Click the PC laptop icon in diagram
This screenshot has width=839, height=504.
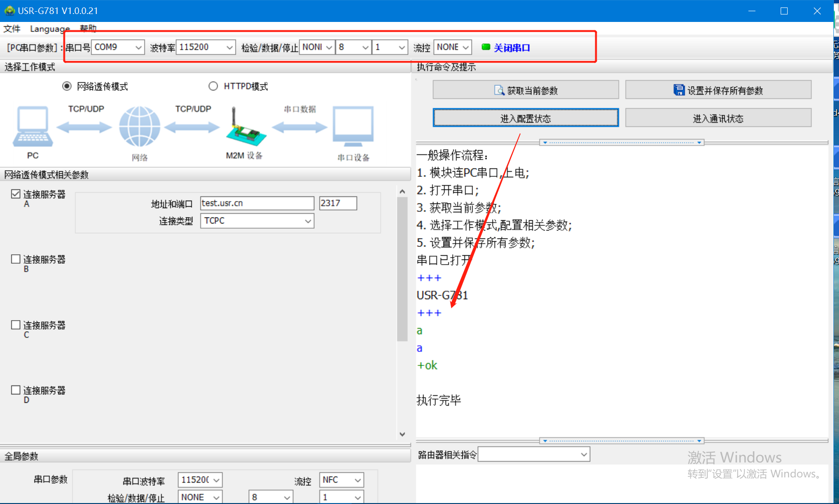33,126
